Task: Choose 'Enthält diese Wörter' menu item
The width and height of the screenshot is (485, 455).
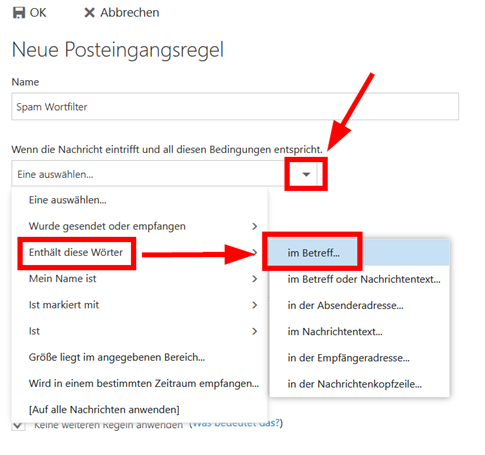Action: 76,252
